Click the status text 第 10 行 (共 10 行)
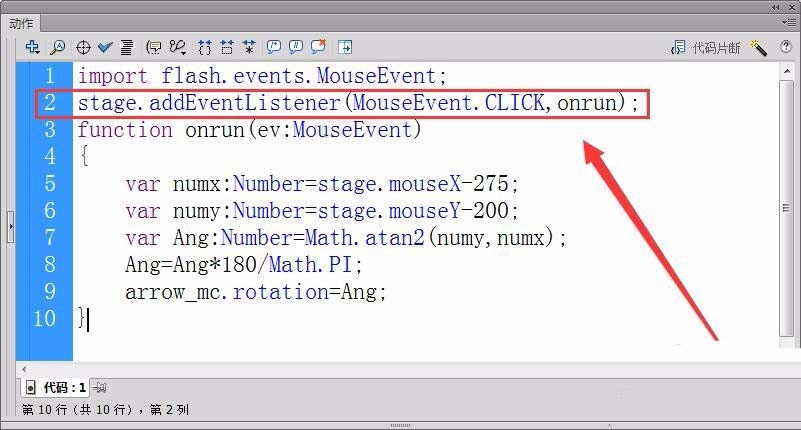 pos(77,410)
